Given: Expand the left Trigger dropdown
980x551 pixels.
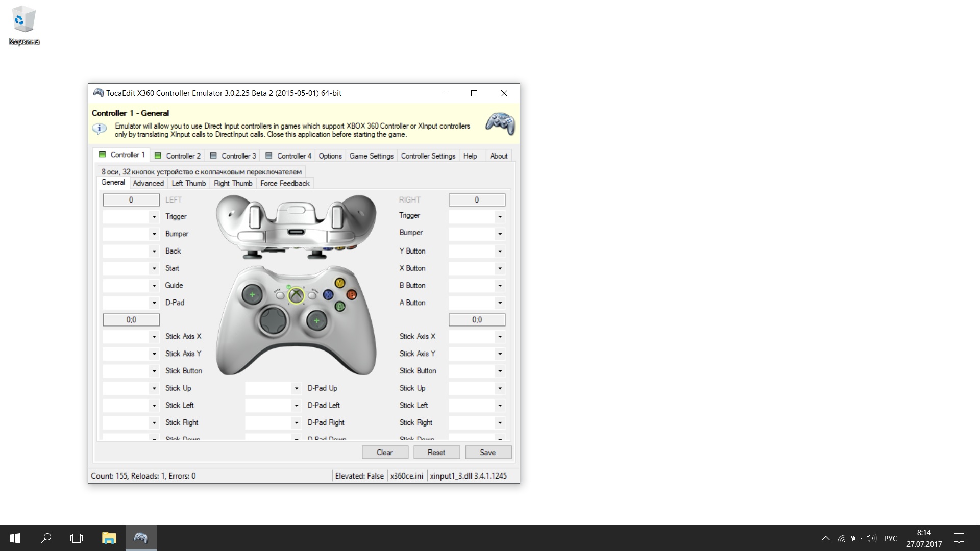Looking at the screenshot, I should [154, 217].
